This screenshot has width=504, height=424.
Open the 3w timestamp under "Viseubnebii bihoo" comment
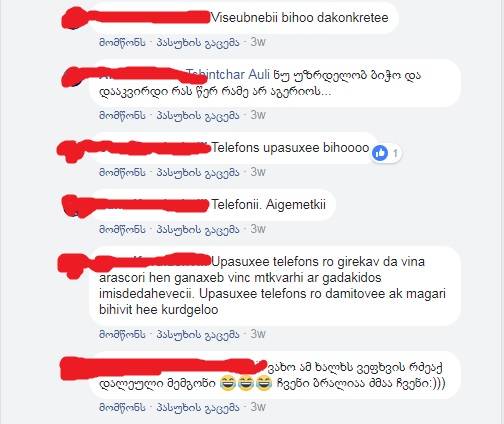258,42
